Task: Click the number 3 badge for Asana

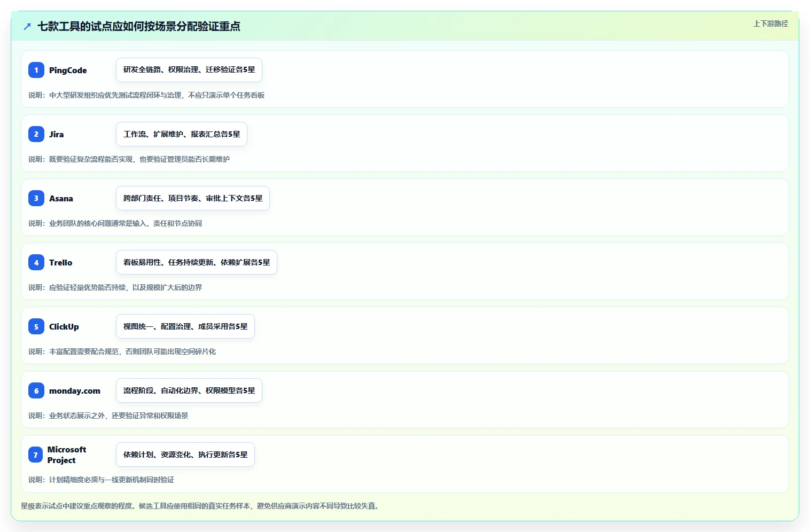Action: pyautogui.click(x=36, y=198)
